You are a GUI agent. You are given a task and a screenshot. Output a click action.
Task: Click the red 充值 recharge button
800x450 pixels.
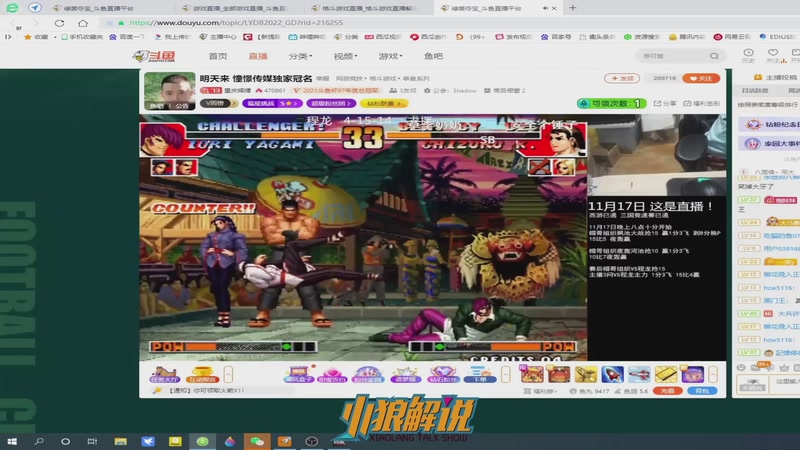(667, 391)
